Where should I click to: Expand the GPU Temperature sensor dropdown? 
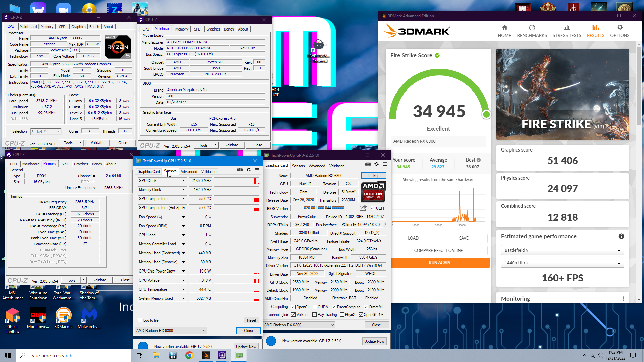coord(183,199)
